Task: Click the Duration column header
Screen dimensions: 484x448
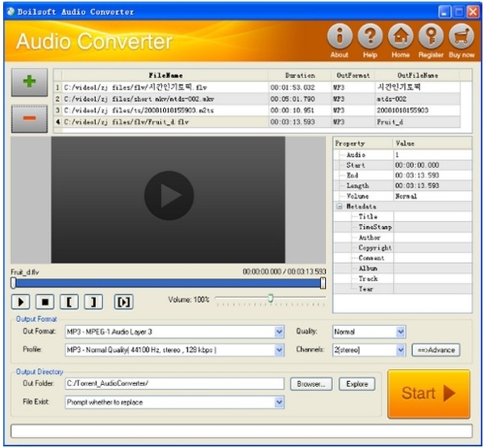Action: (300, 75)
